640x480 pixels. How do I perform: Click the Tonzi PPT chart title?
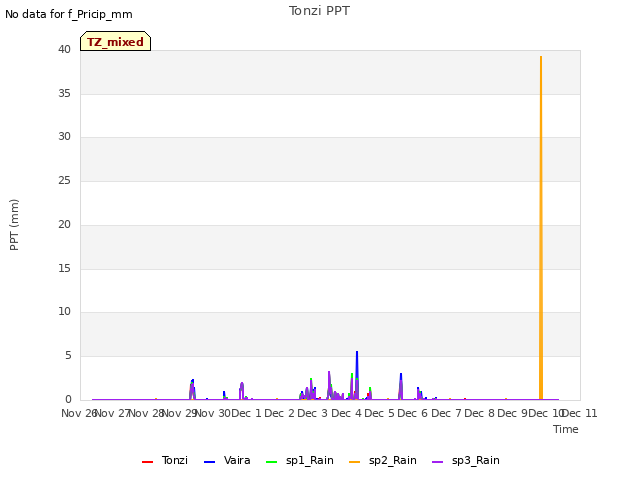coord(319,11)
